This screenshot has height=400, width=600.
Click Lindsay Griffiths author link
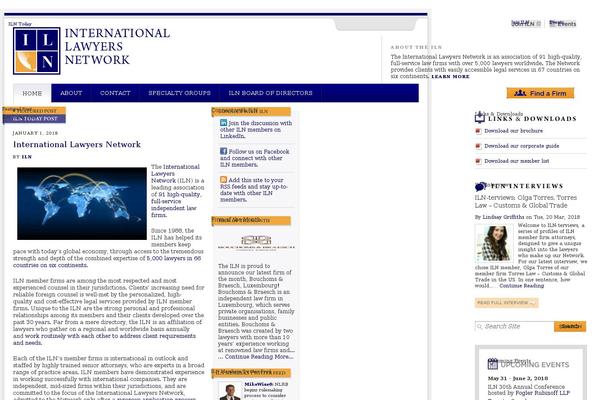tap(503, 217)
